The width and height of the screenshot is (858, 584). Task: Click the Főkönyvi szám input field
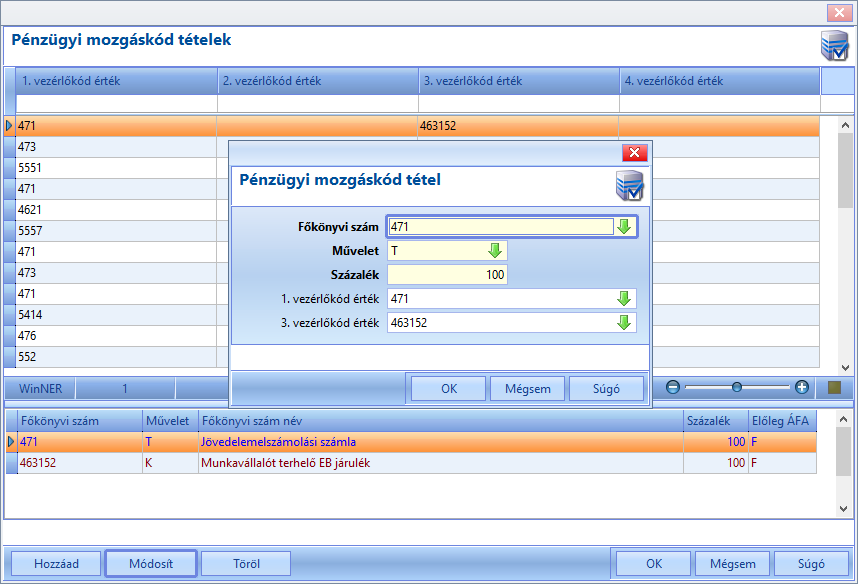pyautogui.click(x=501, y=227)
